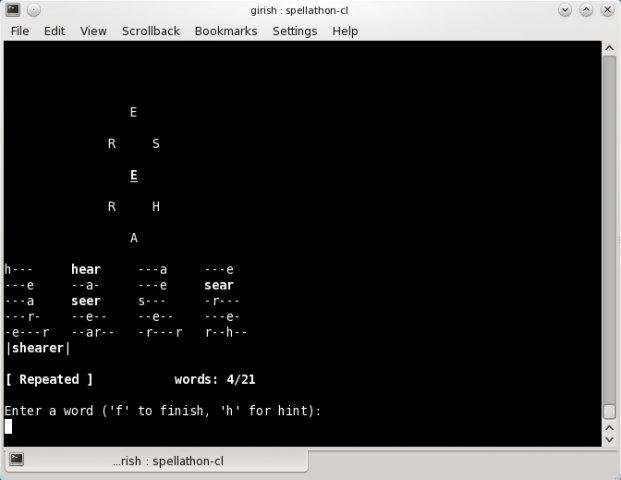Open the File menu
This screenshot has height=480, width=621.
point(19,31)
